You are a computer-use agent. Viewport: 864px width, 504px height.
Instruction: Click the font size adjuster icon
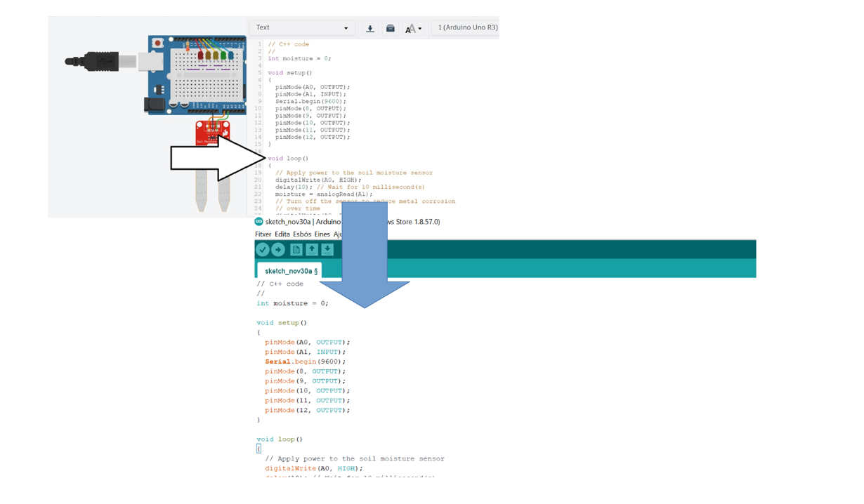pos(410,28)
